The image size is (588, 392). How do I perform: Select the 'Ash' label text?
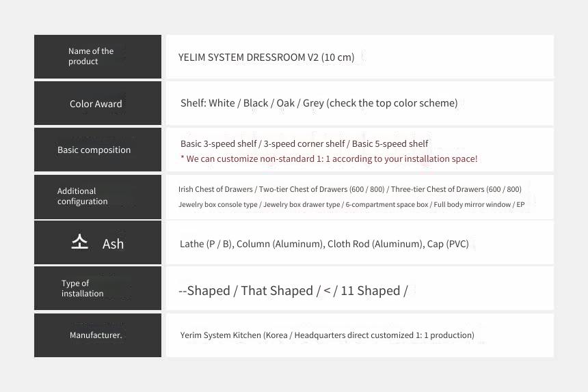click(113, 244)
